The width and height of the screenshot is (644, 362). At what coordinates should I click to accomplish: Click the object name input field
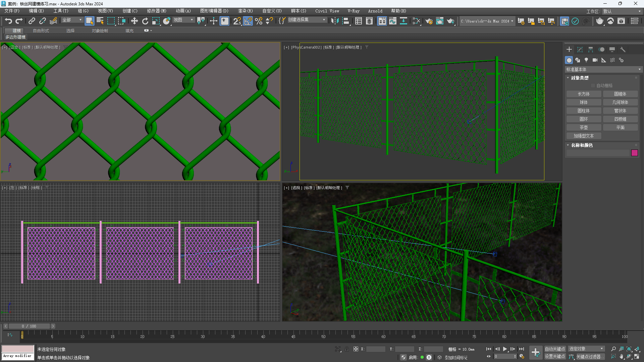pyautogui.click(x=598, y=153)
